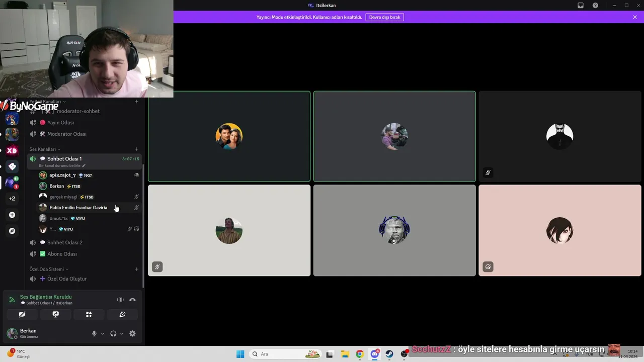This screenshot has width=644, height=362.
Task: Focus the video tile with couple avatar
Action: click(x=229, y=136)
